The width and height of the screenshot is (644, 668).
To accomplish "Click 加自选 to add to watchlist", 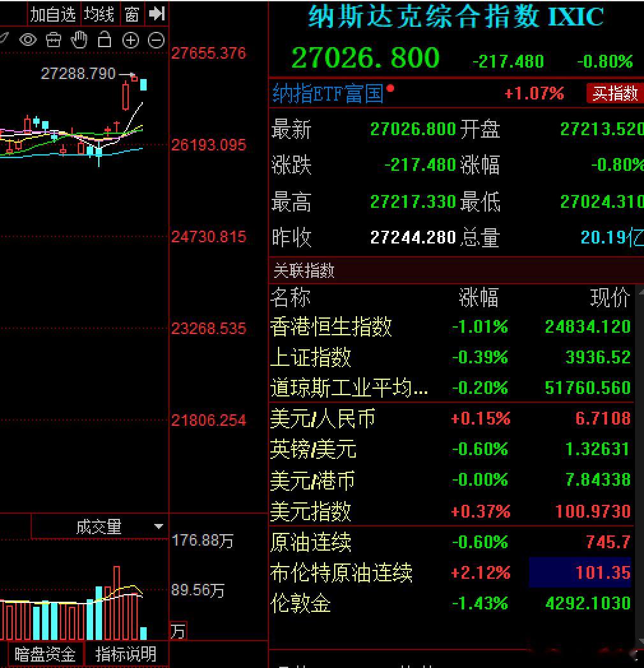I will [x=53, y=14].
